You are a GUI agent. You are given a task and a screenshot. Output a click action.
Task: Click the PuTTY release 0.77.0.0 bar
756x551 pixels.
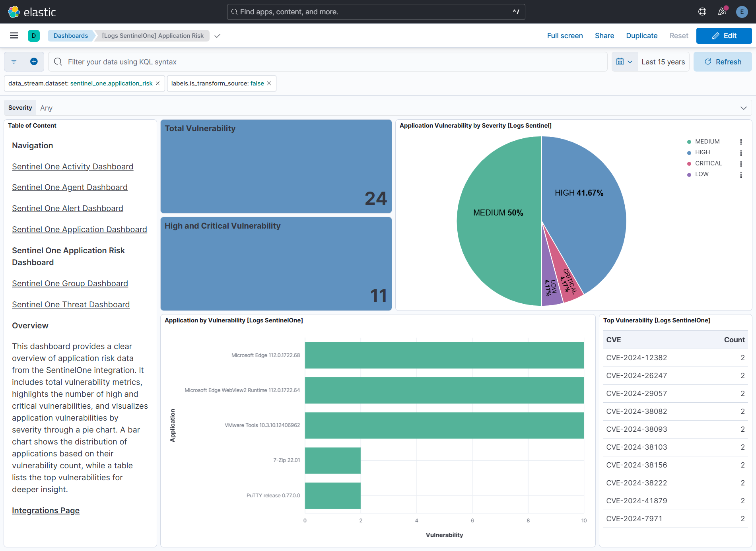pyautogui.click(x=333, y=495)
